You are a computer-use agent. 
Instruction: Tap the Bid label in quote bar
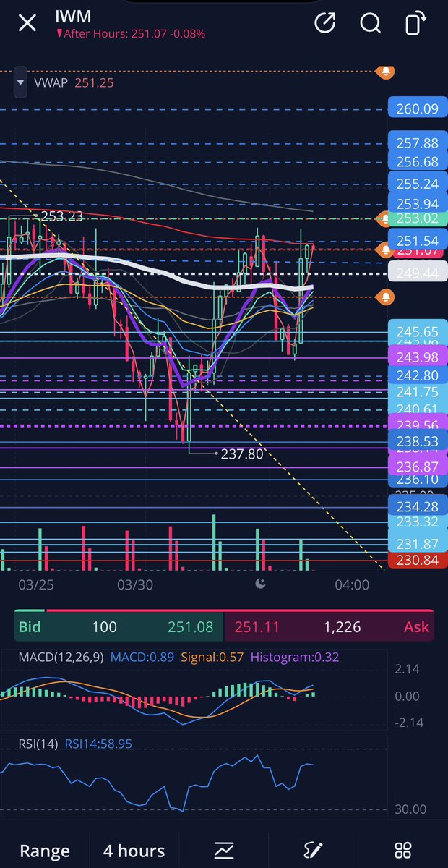(x=30, y=627)
